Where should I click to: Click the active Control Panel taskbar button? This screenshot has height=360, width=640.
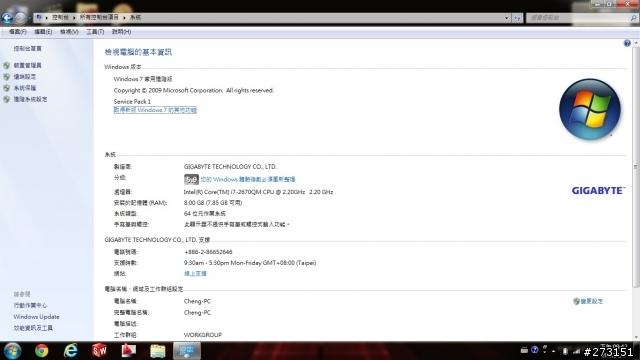click(187, 351)
